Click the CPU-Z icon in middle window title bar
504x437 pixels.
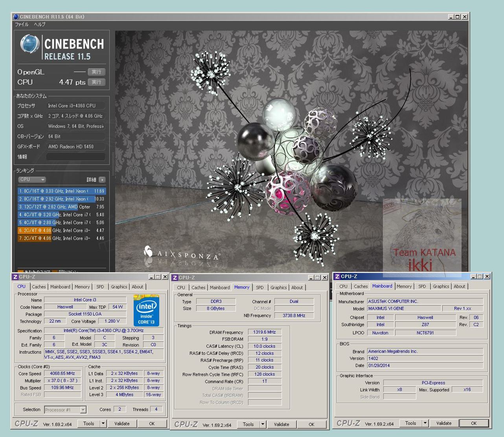(x=175, y=278)
